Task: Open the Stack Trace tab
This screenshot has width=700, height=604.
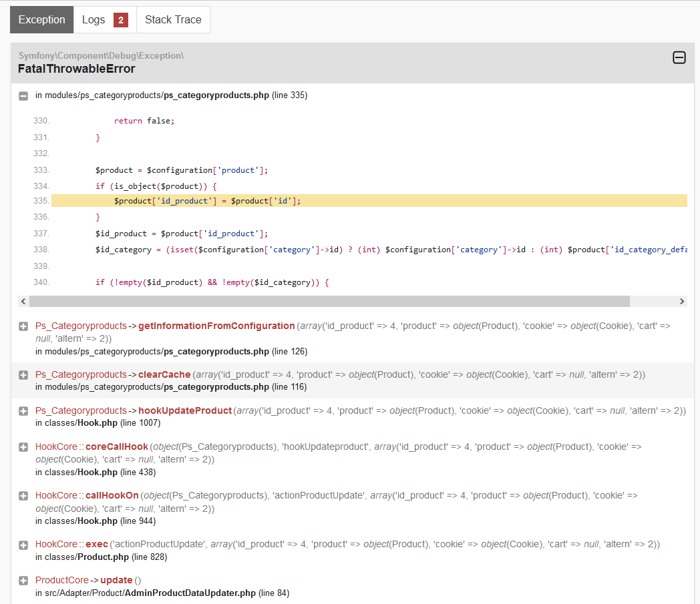Action: click(173, 20)
